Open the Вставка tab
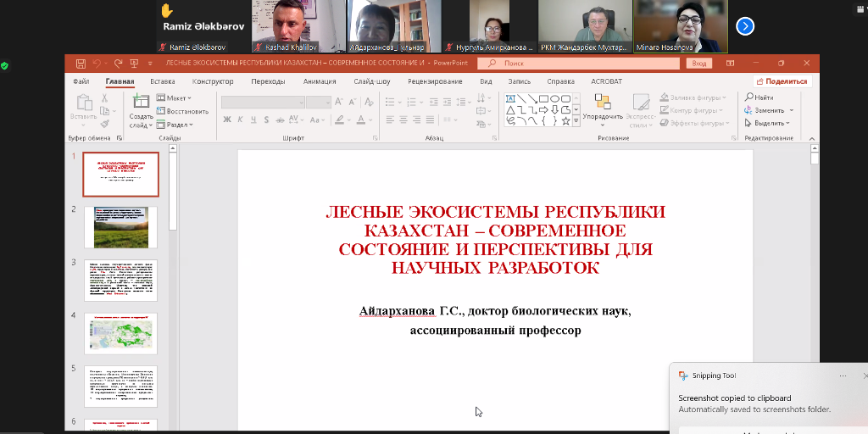 163,81
